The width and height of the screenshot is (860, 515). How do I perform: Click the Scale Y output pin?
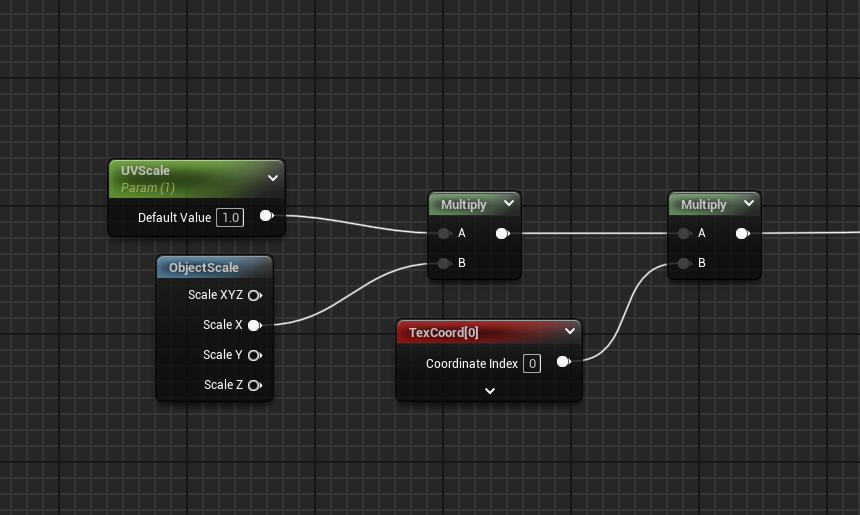(x=254, y=355)
